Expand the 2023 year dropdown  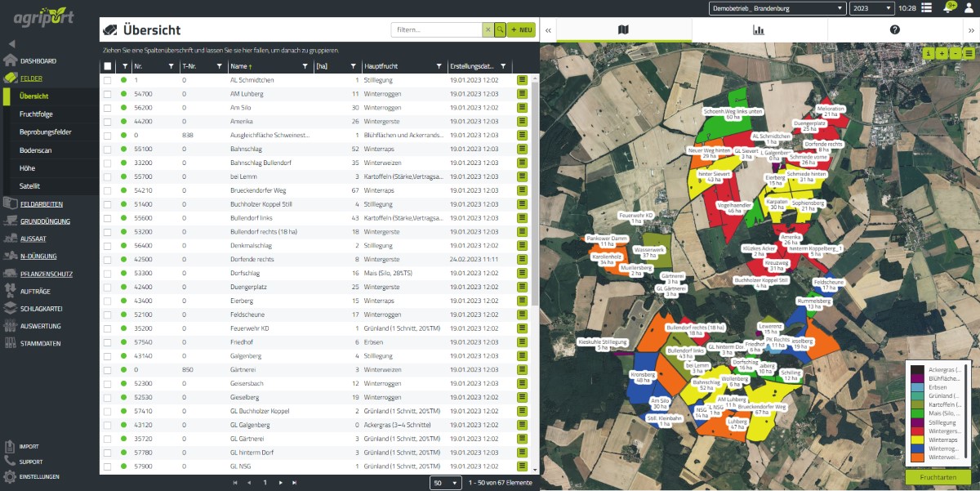pos(871,8)
